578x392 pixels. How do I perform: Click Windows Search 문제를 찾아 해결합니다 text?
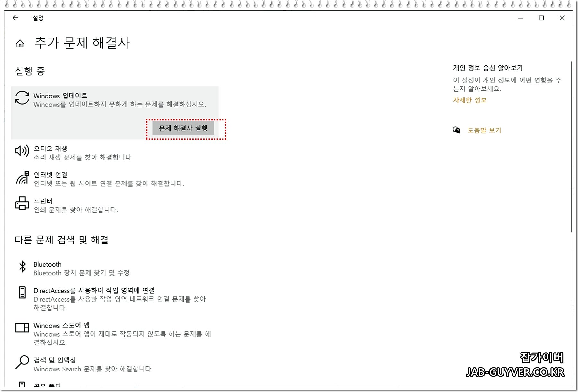tap(92, 369)
